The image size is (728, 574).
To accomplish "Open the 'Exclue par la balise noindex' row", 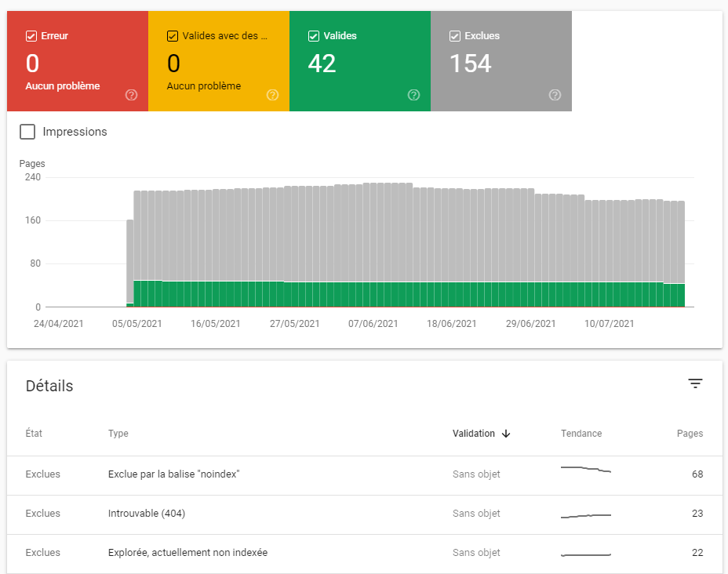I will click(x=174, y=474).
